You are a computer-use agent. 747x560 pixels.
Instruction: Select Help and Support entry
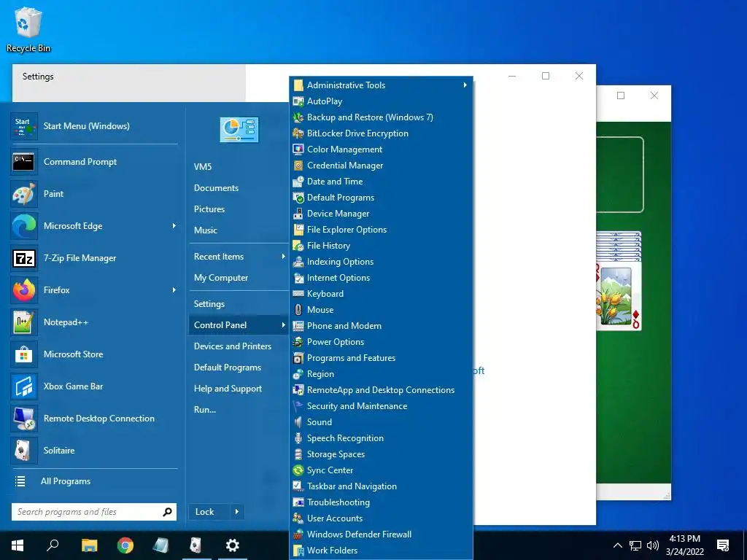click(228, 389)
